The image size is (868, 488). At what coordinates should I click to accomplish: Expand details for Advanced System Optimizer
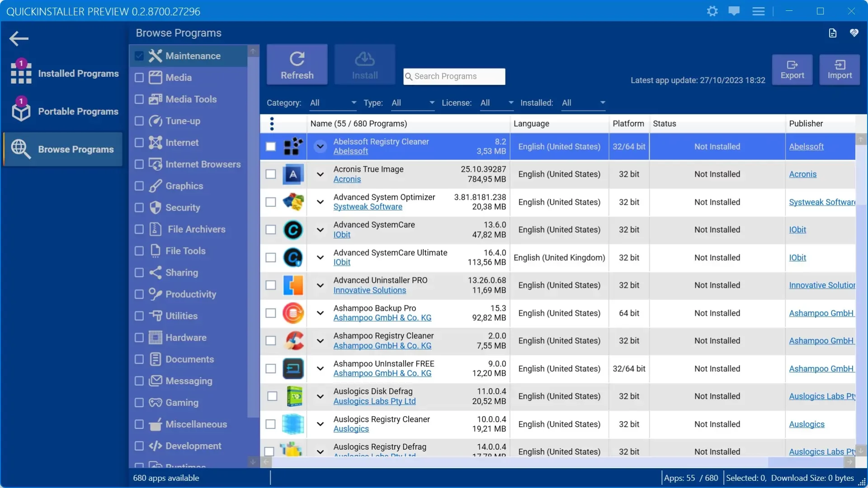tap(320, 202)
